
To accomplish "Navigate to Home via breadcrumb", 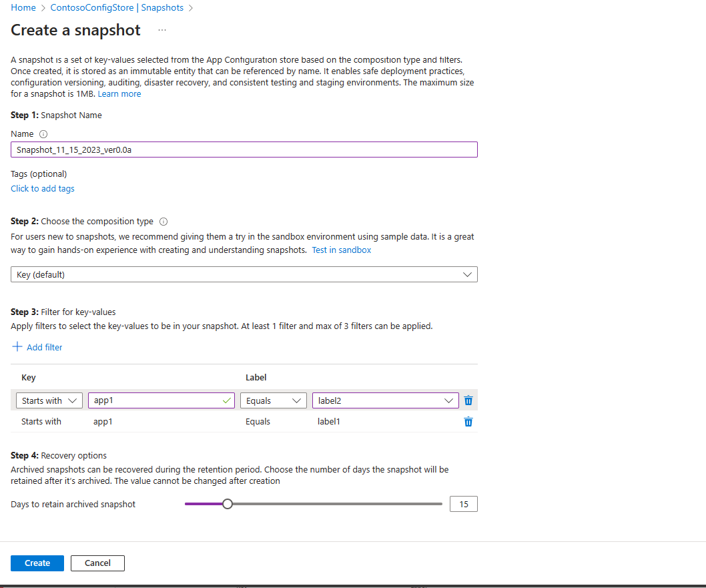I will click(22, 7).
